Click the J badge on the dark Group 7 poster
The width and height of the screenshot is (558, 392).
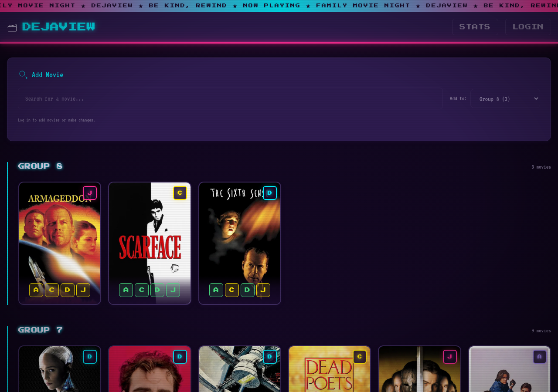(x=450, y=357)
